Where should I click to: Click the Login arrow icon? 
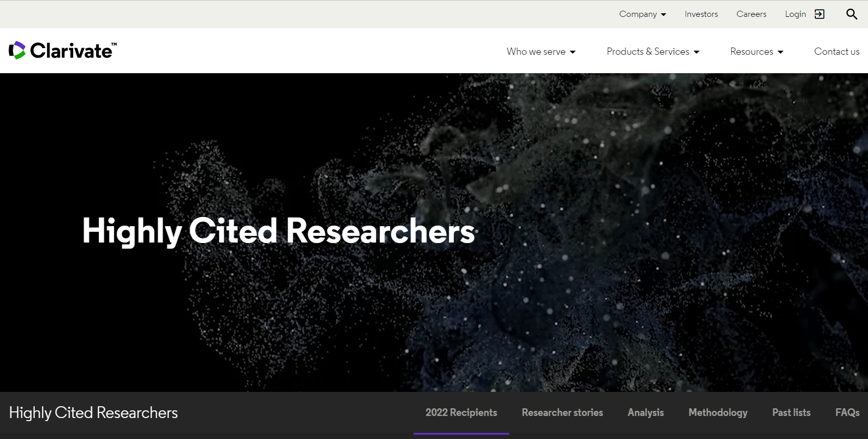[819, 14]
